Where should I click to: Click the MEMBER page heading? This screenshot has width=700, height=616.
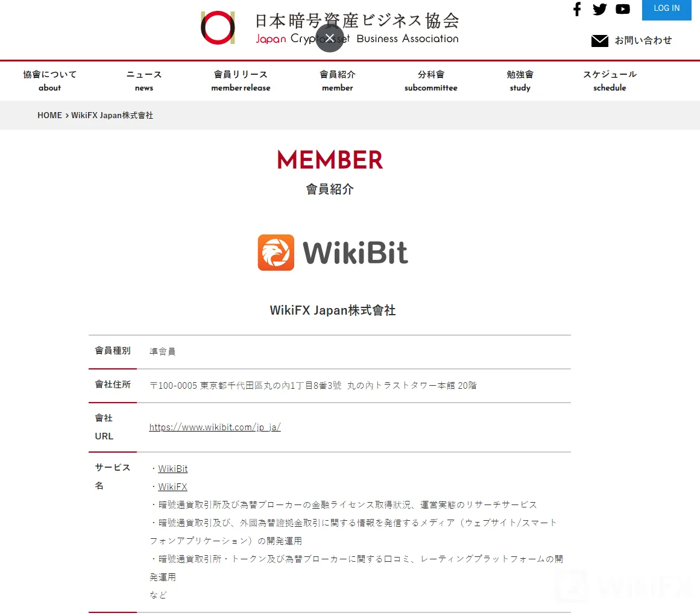click(x=330, y=160)
